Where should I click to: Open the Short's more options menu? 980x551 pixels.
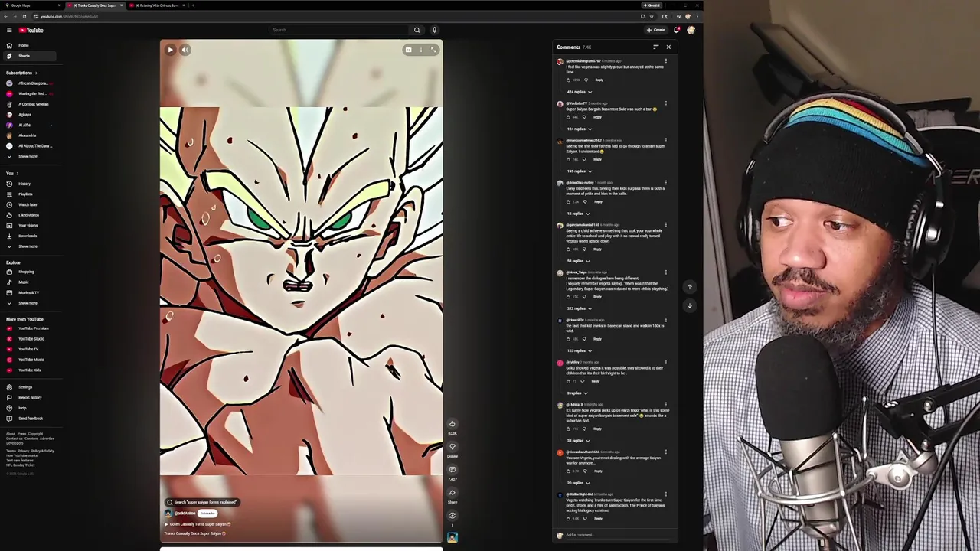click(x=420, y=50)
